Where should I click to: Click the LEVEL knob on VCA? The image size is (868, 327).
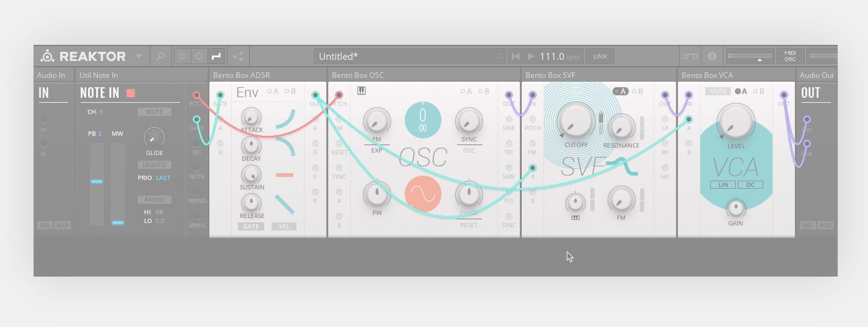coord(735,122)
